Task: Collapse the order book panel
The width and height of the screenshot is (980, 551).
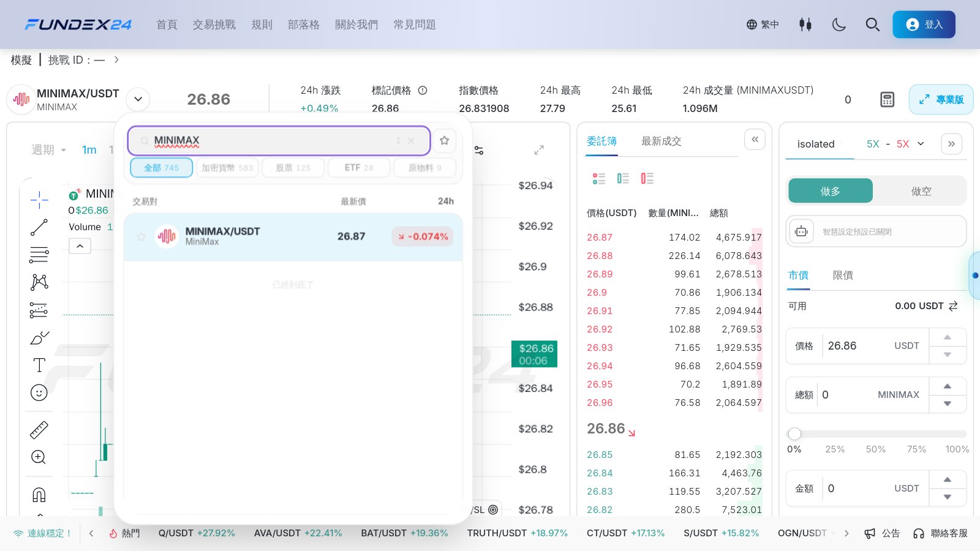Action: [755, 140]
